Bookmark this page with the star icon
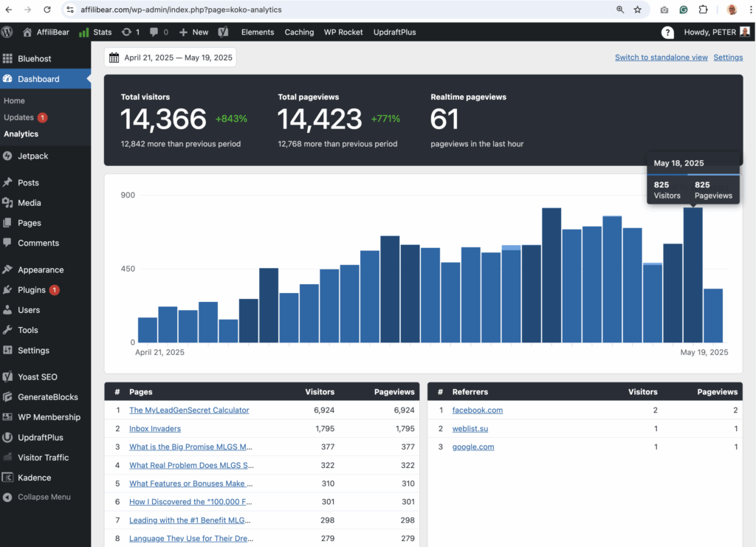 click(x=637, y=10)
